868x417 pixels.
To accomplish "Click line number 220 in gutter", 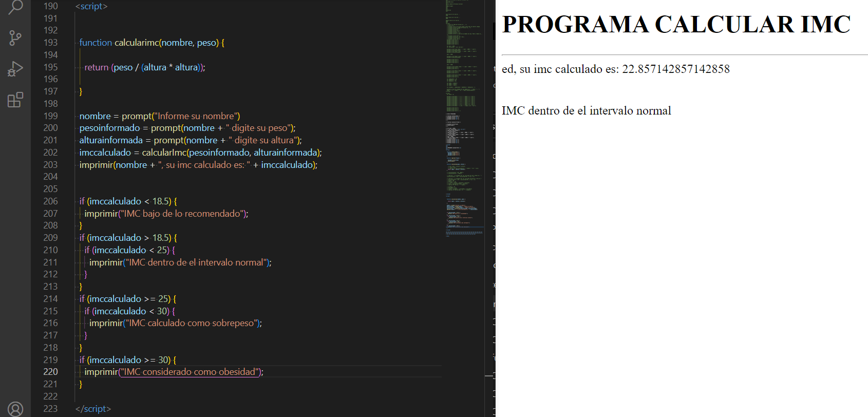I will click(x=50, y=372).
